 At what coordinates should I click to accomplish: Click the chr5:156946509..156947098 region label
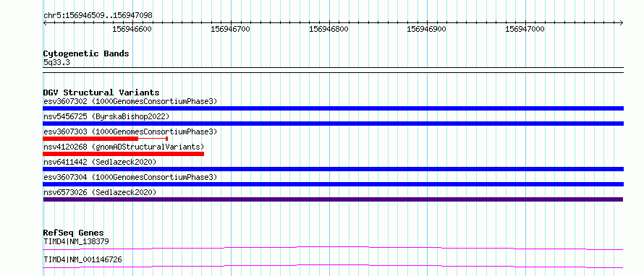pos(98,15)
